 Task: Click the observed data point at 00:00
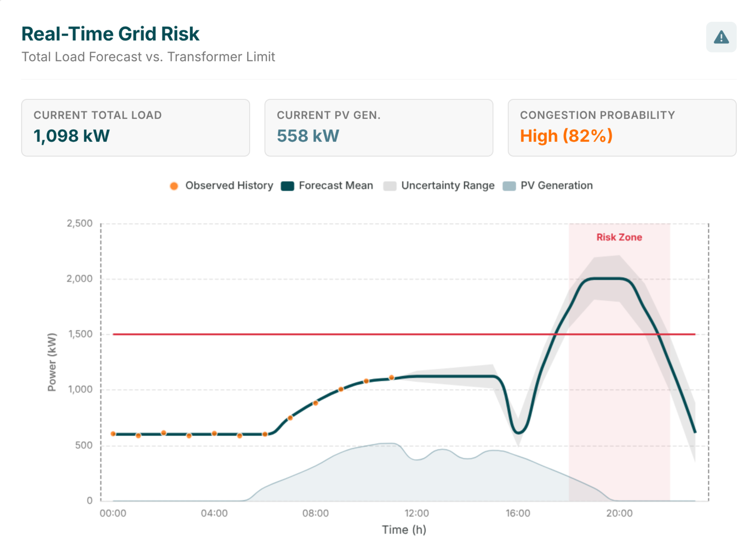click(113, 433)
